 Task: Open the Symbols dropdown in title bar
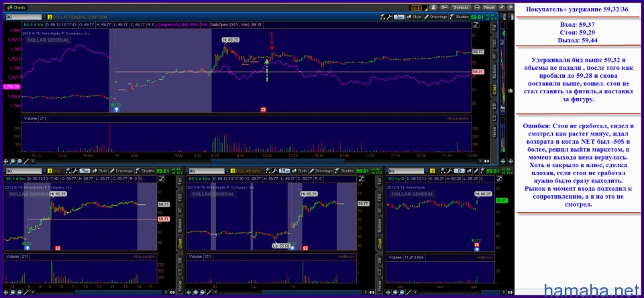point(462,7)
